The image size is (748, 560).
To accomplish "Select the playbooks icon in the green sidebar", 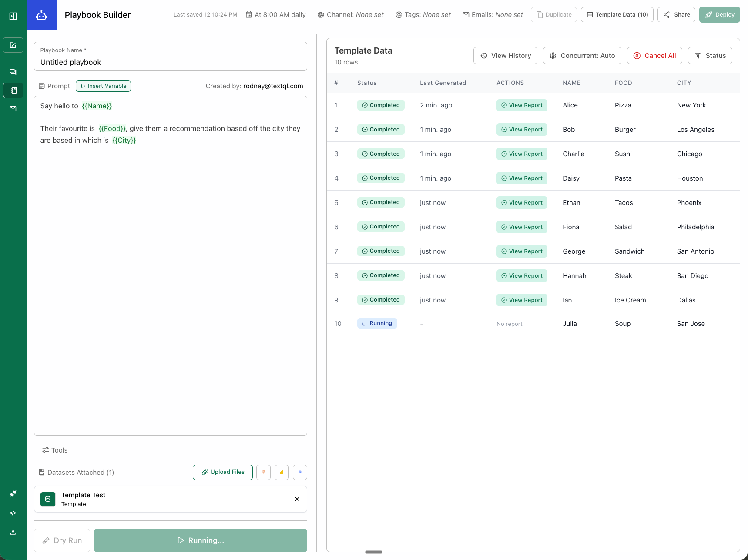I will coord(13,90).
